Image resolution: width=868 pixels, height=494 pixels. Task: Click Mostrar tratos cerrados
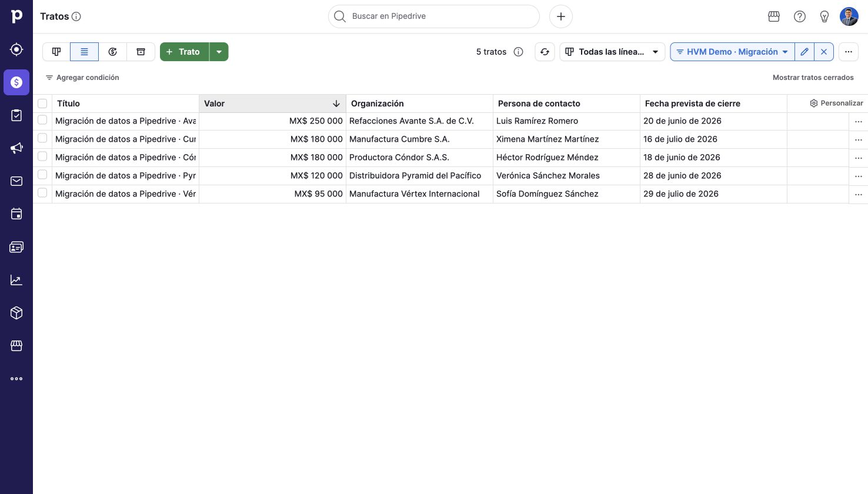[x=813, y=78]
